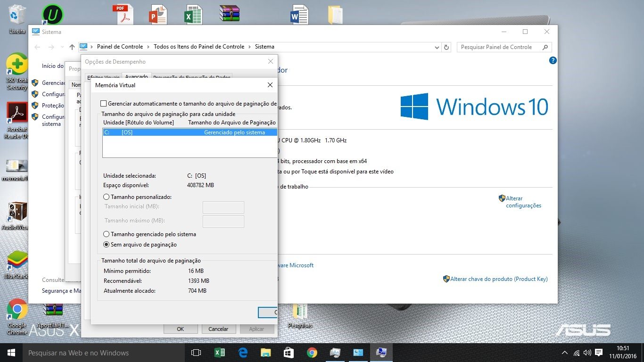Click Painel de Controle in breadcrumb
This screenshot has width=644, height=362.
pos(120,47)
